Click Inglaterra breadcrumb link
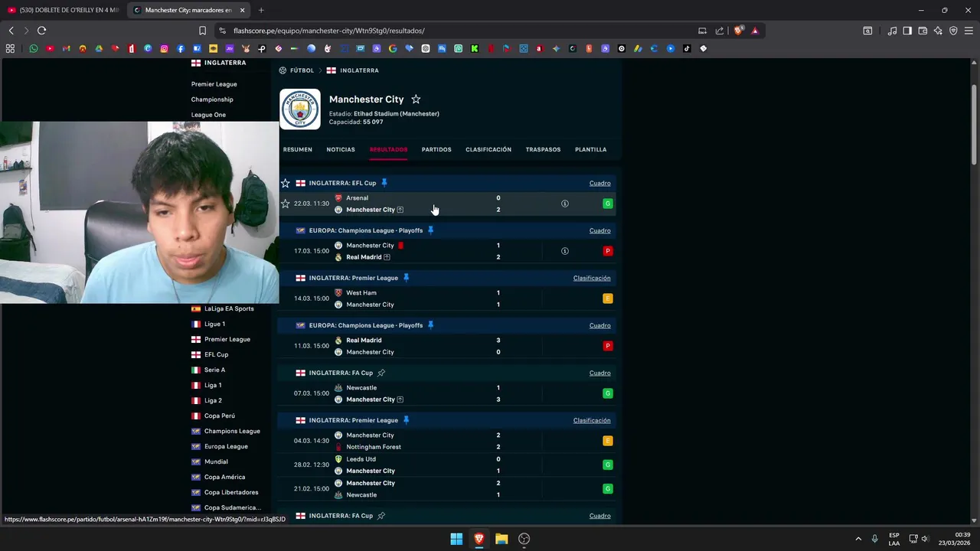980x551 pixels. click(359, 70)
